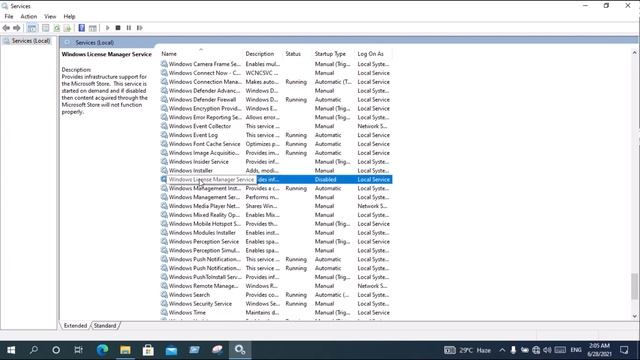The image size is (640, 360).
Task: Click the gear icon beside Windows Installer
Action: [164, 171]
